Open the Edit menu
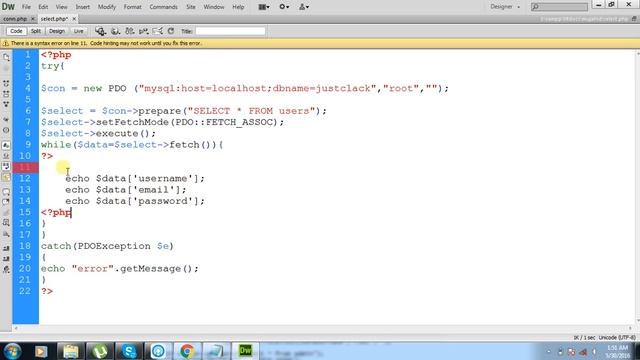 click(x=43, y=7)
